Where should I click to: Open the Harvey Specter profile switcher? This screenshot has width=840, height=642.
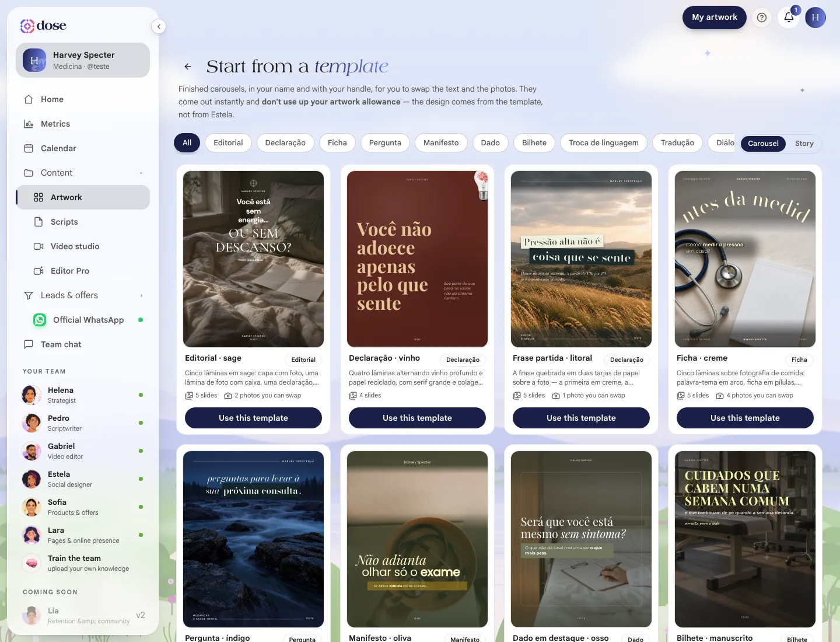(83, 60)
